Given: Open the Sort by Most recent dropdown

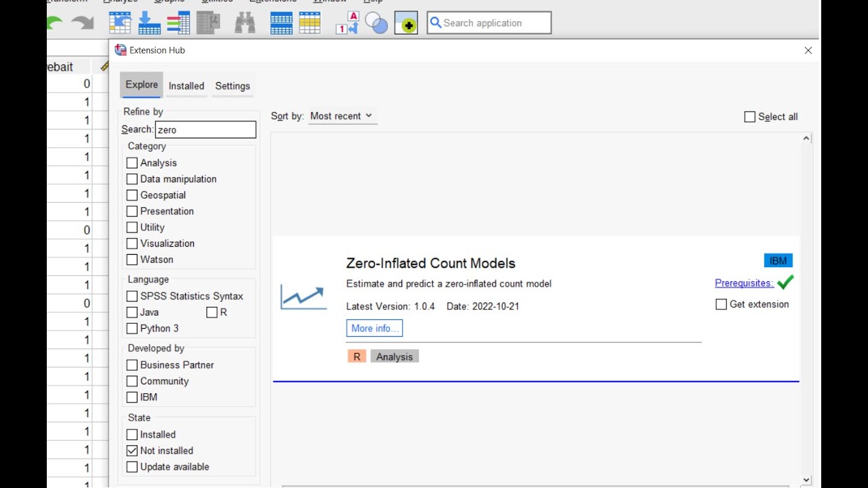Looking at the screenshot, I should coord(342,116).
